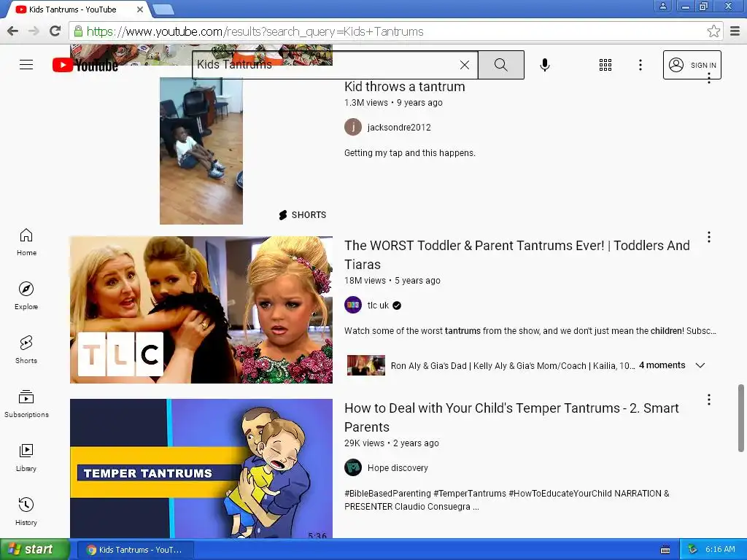Screen dimensions: 747x560
Task: Expand the 4 moments chevron
Action: (700, 365)
